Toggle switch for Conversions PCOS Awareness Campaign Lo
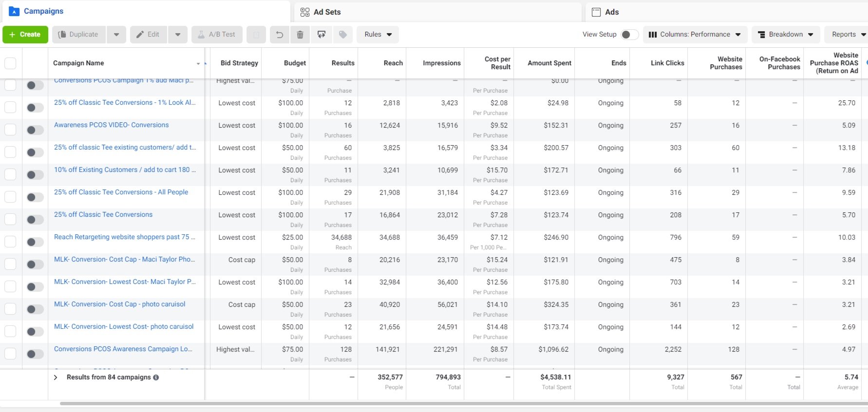Image resolution: width=868 pixels, height=412 pixels. coord(35,354)
